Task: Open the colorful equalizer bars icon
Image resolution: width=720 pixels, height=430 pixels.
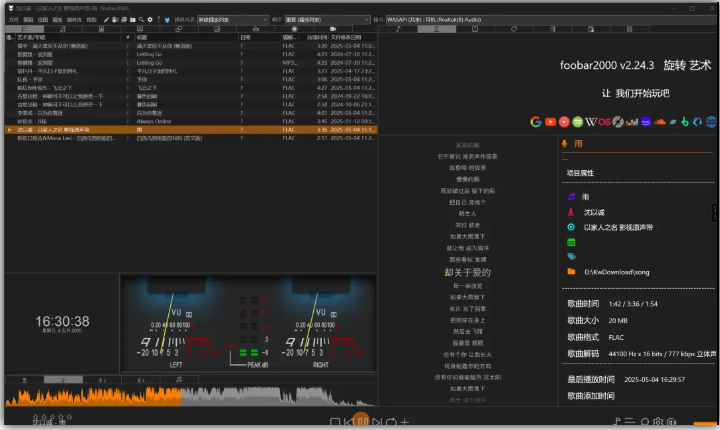Action: [x=632, y=122]
